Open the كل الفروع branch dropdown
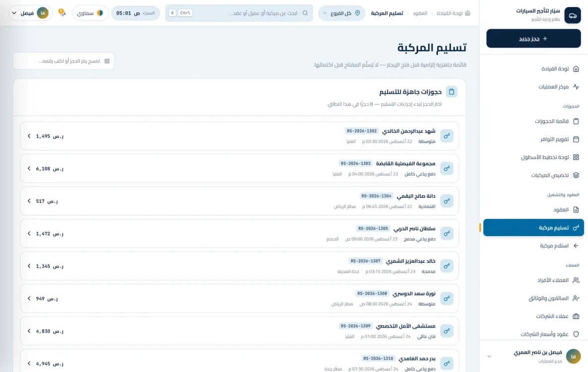588x372 pixels. click(341, 13)
